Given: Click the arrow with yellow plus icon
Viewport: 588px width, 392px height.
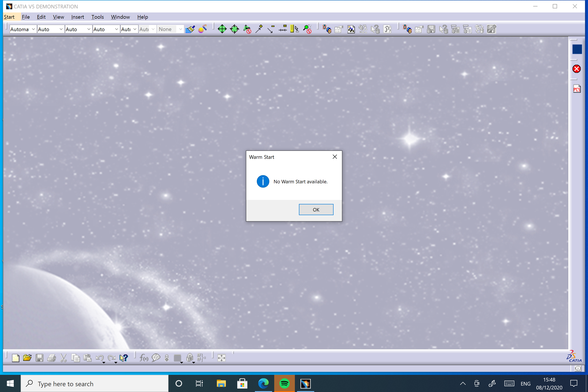Looking at the screenshot, I should [259, 29].
